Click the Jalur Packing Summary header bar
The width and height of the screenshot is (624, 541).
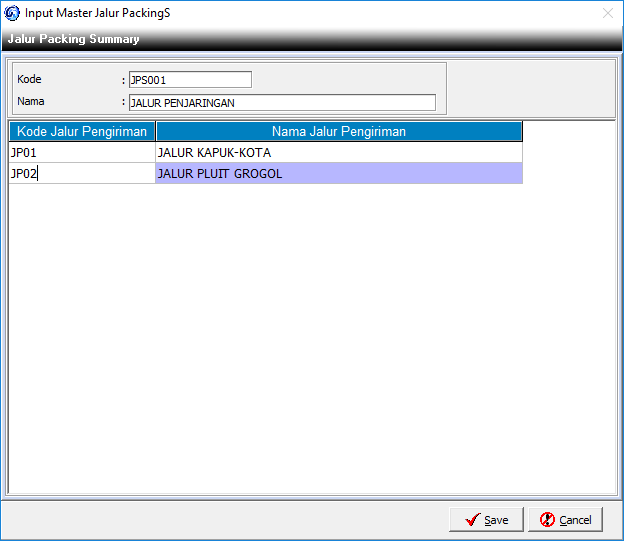310,40
